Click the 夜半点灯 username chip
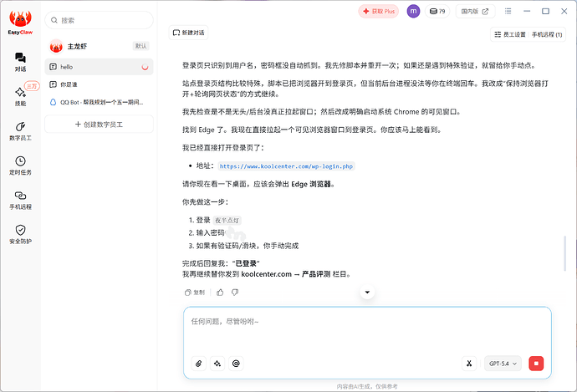The image size is (577, 392). click(x=227, y=221)
